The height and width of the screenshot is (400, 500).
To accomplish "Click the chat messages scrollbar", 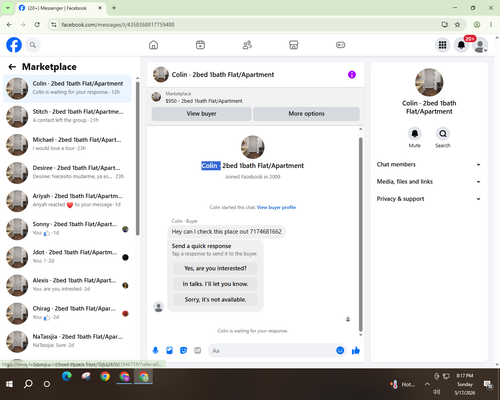I will (360, 234).
